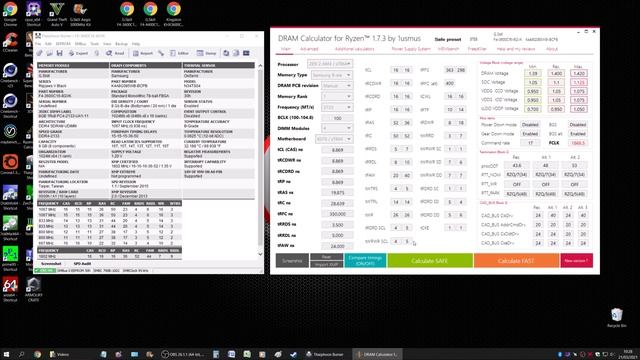Click the Calculate SAFE button

pyautogui.click(x=429, y=260)
